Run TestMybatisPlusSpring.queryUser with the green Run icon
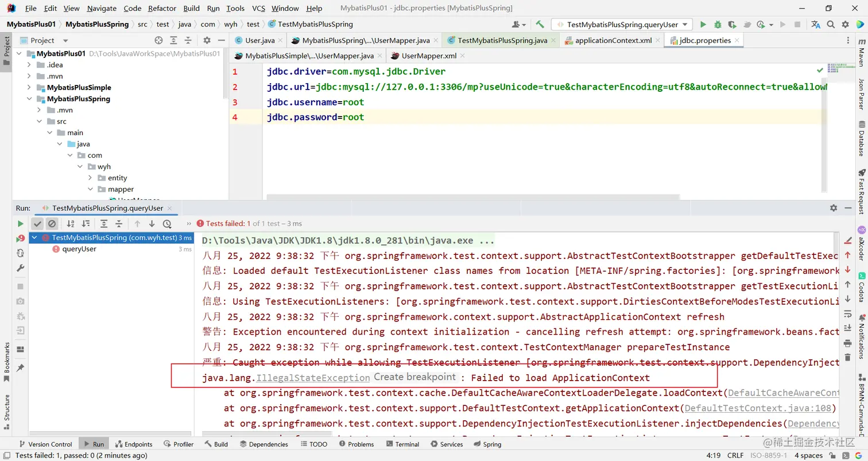This screenshot has width=868, height=461. coord(703,25)
